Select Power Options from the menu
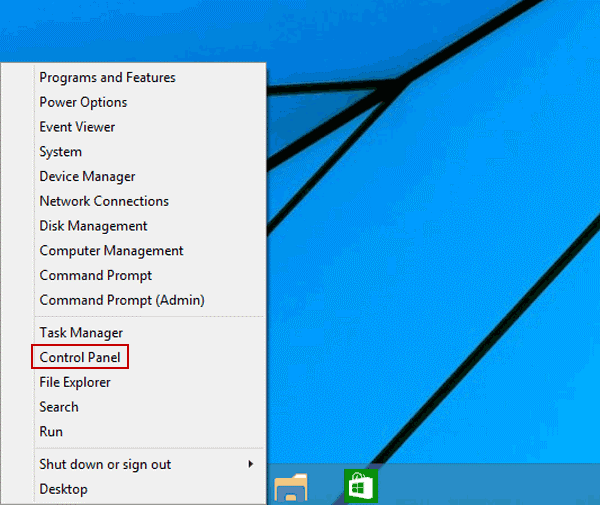Image resolution: width=600 pixels, height=505 pixels. pos(83,102)
